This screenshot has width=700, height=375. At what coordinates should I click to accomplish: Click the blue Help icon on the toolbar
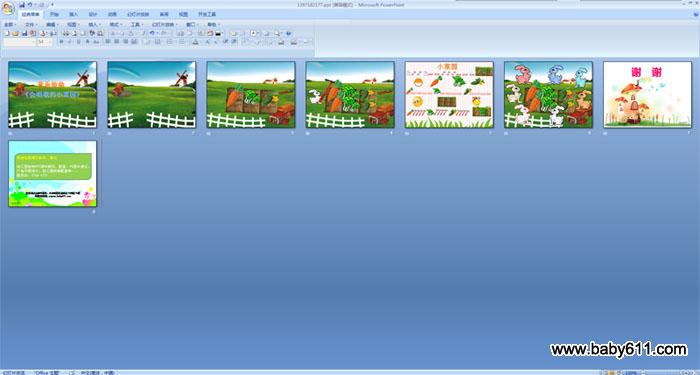pos(288,33)
